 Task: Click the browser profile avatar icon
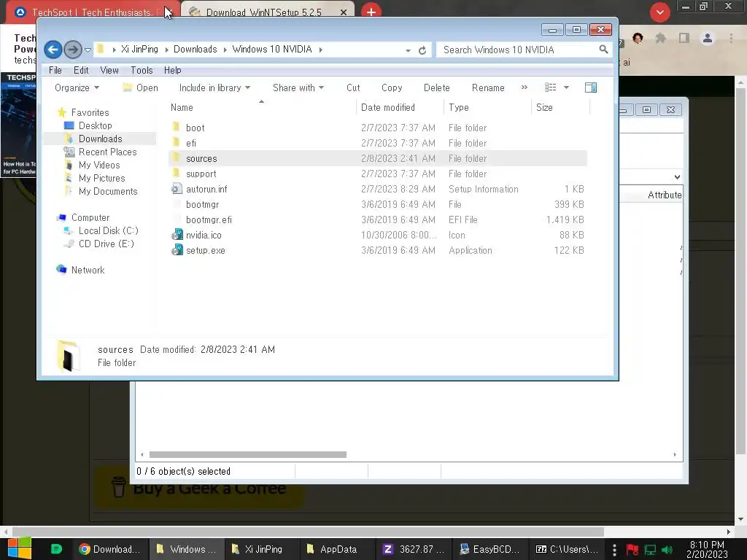[708, 38]
